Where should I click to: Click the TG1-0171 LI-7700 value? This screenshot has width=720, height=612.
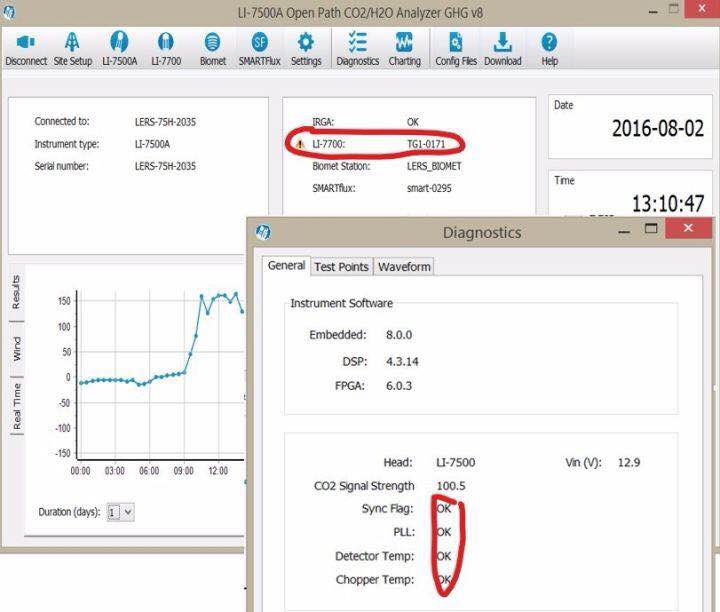pyautogui.click(x=426, y=144)
